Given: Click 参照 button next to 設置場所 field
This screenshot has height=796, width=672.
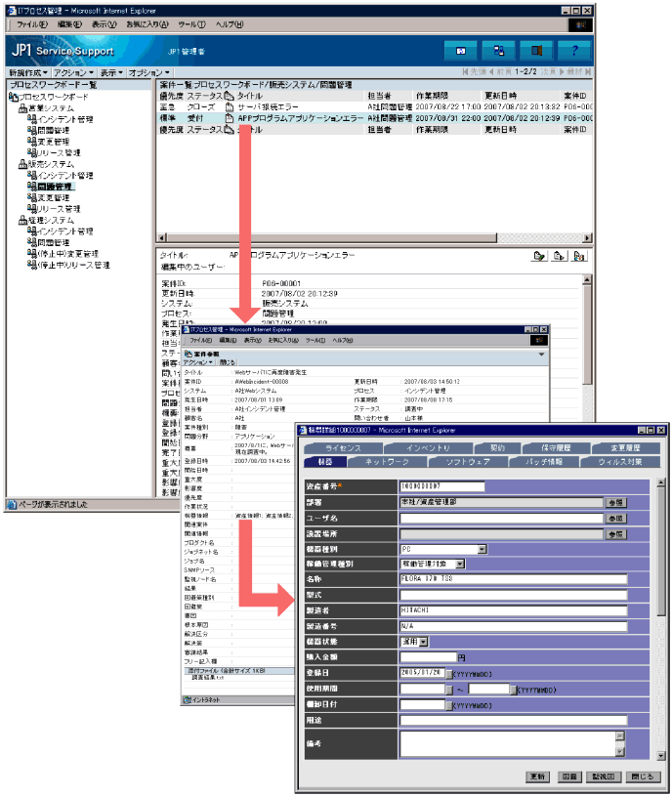Looking at the screenshot, I should pos(615,534).
